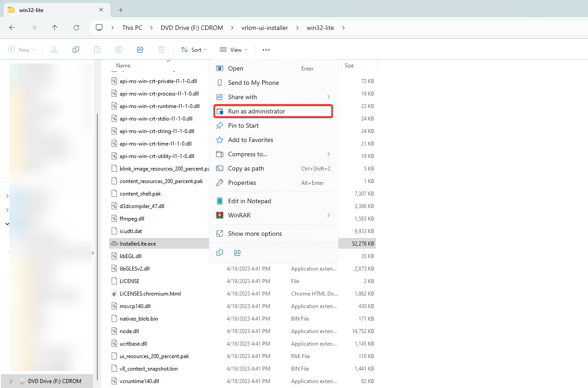The height and width of the screenshot is (388, 588).
Task: Open a new tab with plus button
Action: click(121, 10)
